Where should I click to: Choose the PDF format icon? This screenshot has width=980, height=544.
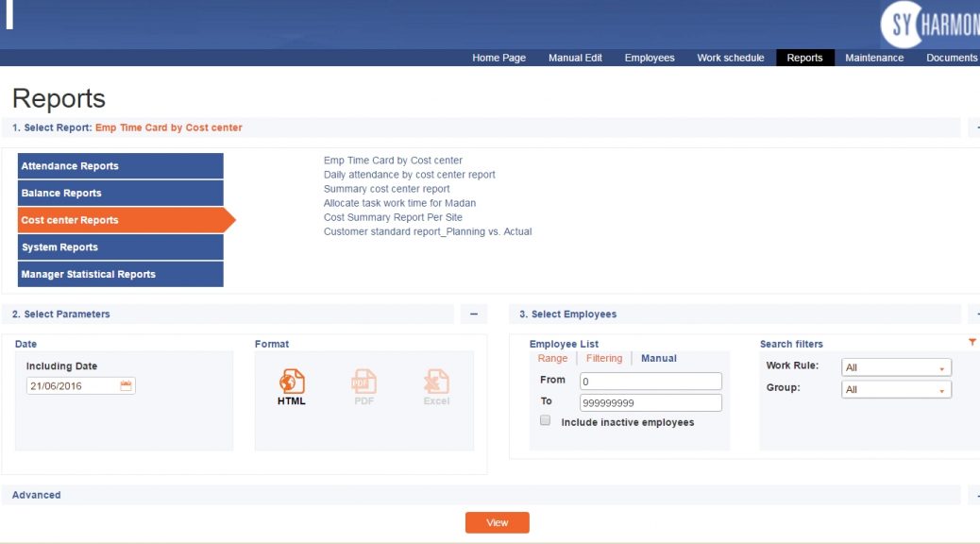(x=363, y=382)
